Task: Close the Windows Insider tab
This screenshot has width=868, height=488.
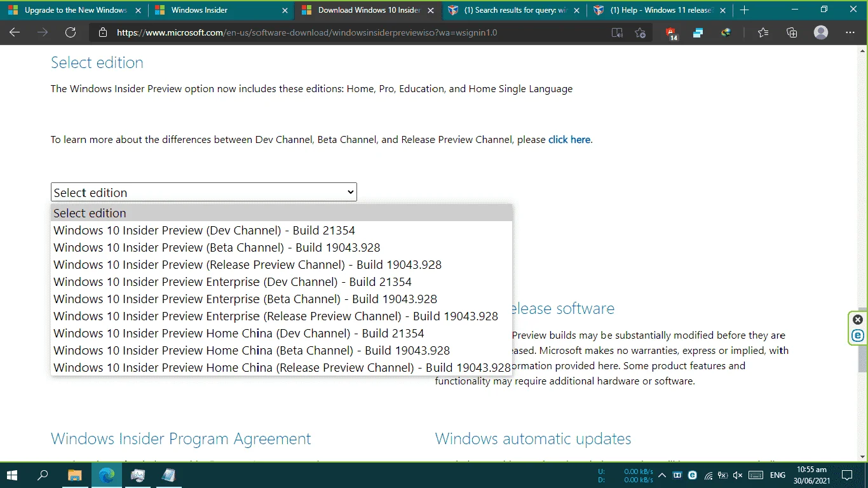Action: click(x=285, y=10)
